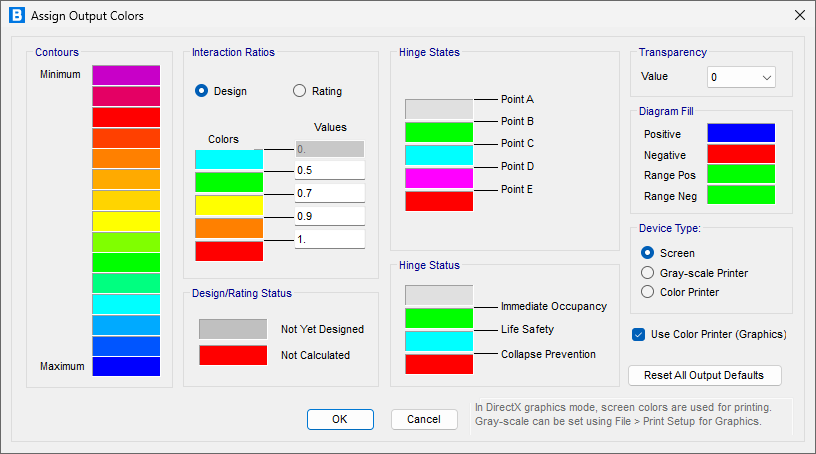Select the Range Pos green swatch
816x454 pixels.
[x=740, y=175]
